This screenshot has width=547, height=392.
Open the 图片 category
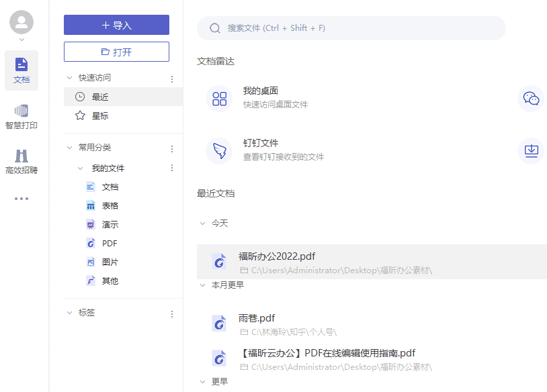point(91,262)
